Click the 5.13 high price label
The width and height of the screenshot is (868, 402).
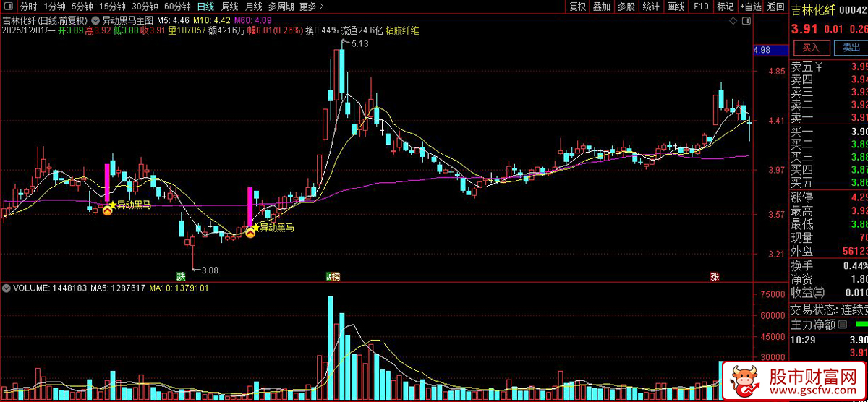(x=360, y=43)
